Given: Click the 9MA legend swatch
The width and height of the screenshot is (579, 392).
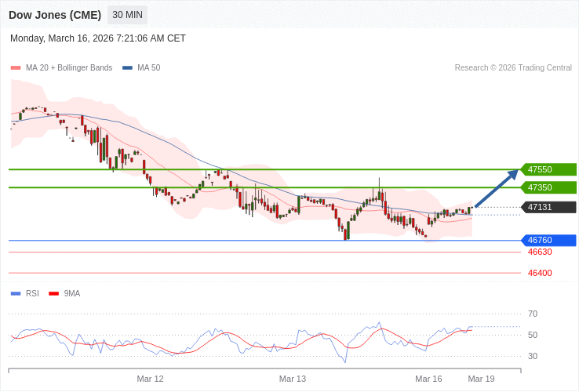Looking at the screenshot, I should click(54, 294).
